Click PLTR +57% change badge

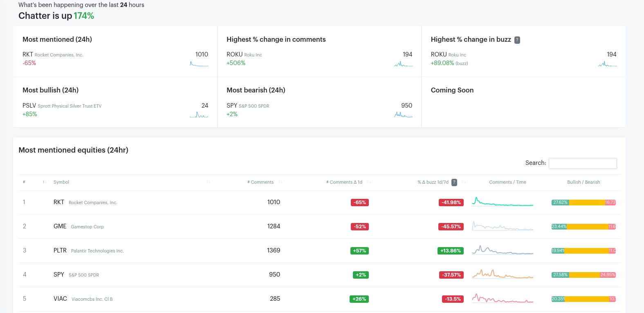coord(359,251)
